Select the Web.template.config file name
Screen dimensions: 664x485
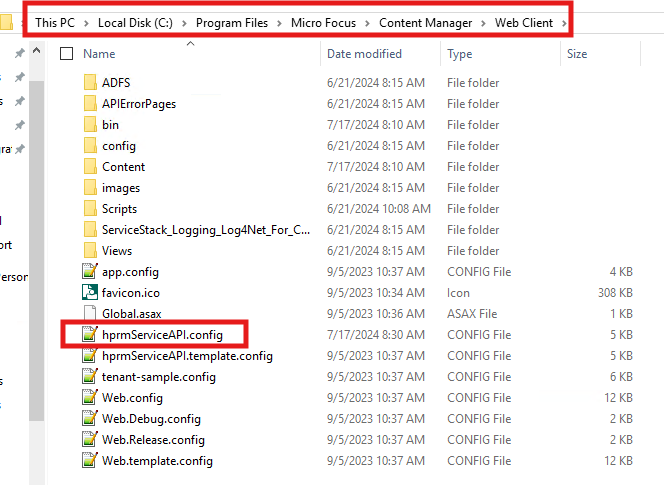(157, 461)
